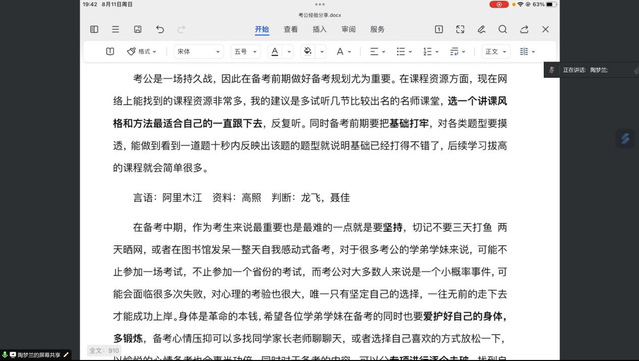Click the 格式 format painter button
639x361 pixels.
(x=141, y=52)
